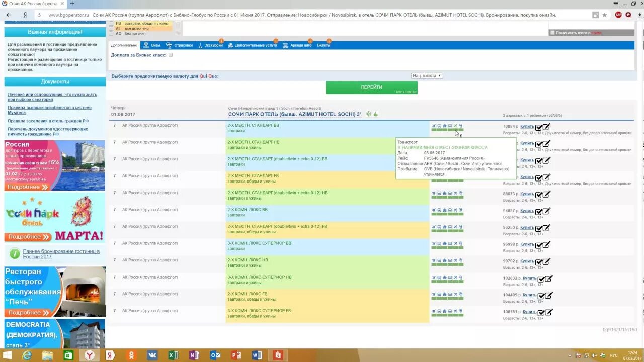Open 'Раннее бронирование гостиниц в России 2017' link
The height and width of the screenshot is (362, 644).
point(61,254)
